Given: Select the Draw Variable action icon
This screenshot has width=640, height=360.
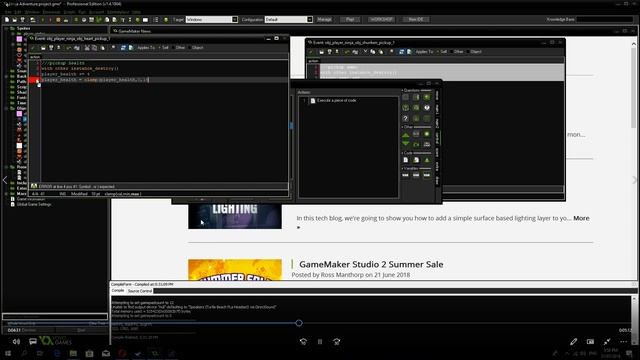Looking at the screenshot, I should [427, 175].
